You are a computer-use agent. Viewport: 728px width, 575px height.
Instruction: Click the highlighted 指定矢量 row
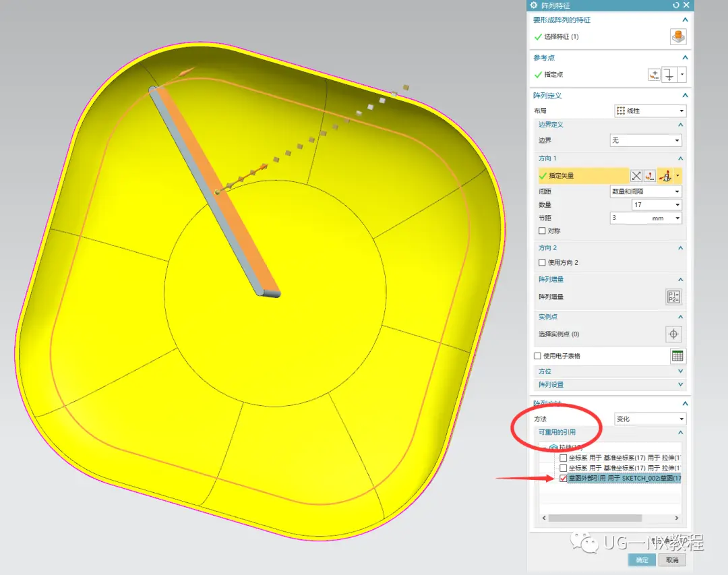click(583, 175)
